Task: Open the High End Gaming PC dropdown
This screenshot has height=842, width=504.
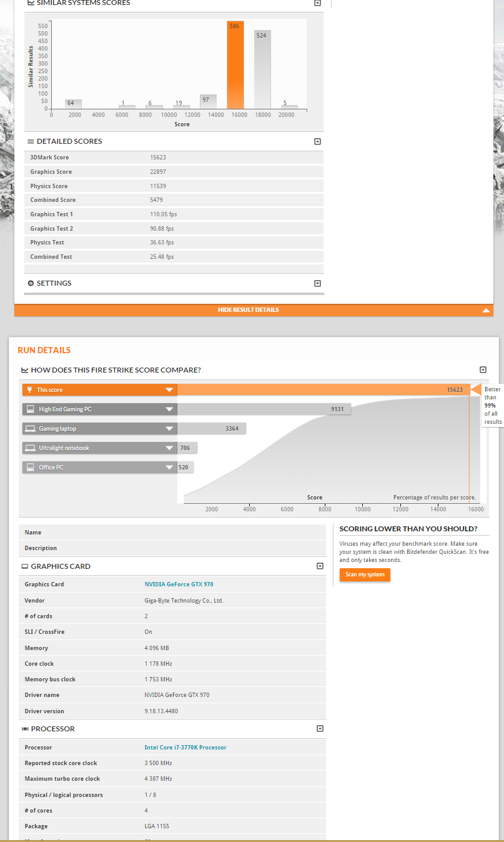Action: click(169, 409)
